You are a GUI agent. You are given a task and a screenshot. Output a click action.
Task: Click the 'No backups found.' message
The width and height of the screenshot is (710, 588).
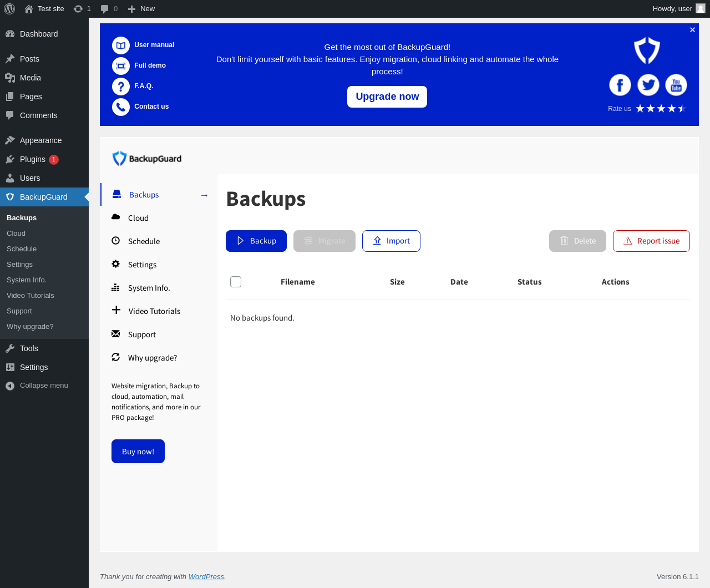[262, 318]
